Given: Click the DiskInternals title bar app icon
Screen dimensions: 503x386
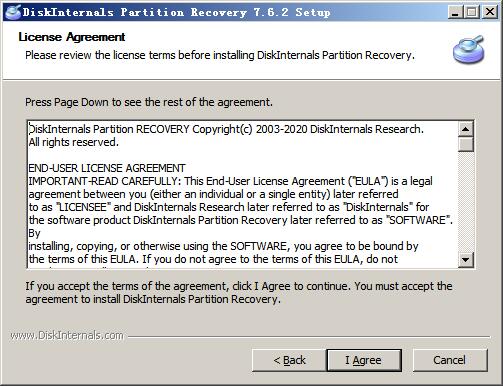Looking at the screenshot, I should pos(13,12).
